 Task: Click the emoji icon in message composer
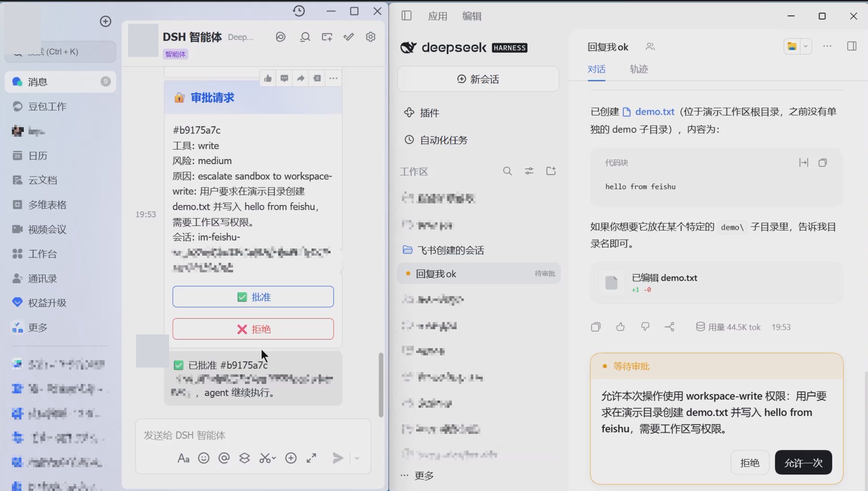click(x=203, y=458)
